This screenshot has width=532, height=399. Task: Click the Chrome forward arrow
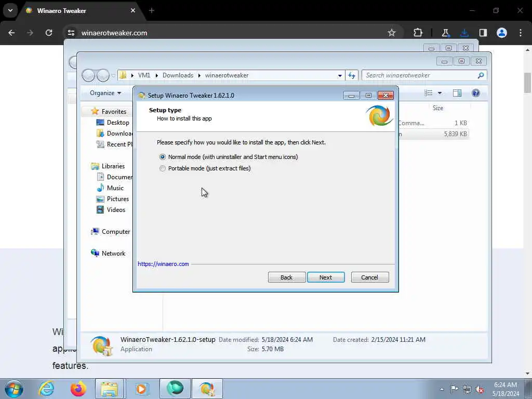pyautogui.click(x=30, y=33)
